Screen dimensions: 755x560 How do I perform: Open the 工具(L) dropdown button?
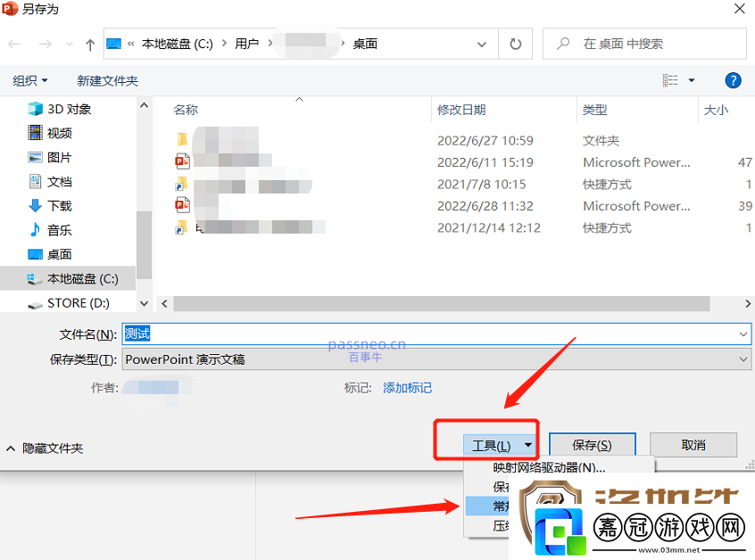[x=500, y=445]
